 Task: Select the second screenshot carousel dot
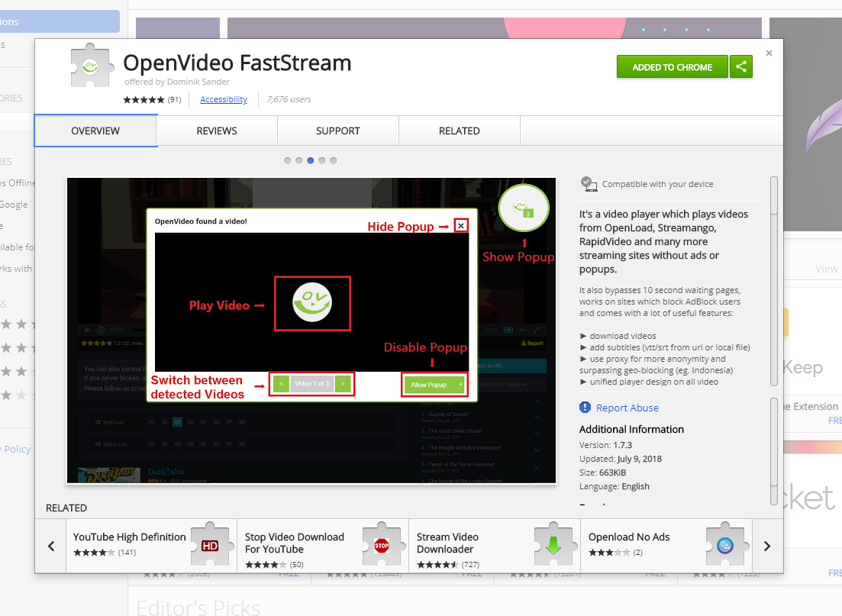298,160
